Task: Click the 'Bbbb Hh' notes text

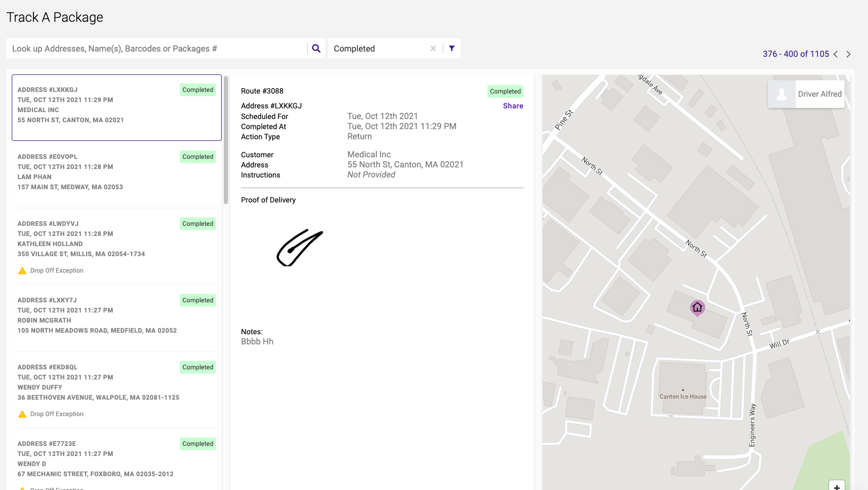Action: click(257, 342)
